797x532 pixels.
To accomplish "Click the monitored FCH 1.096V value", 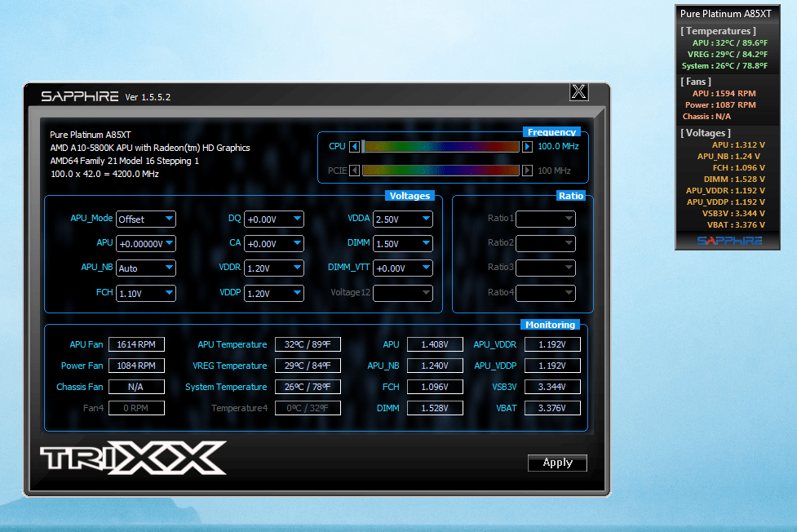I will [x=435, y=387].
